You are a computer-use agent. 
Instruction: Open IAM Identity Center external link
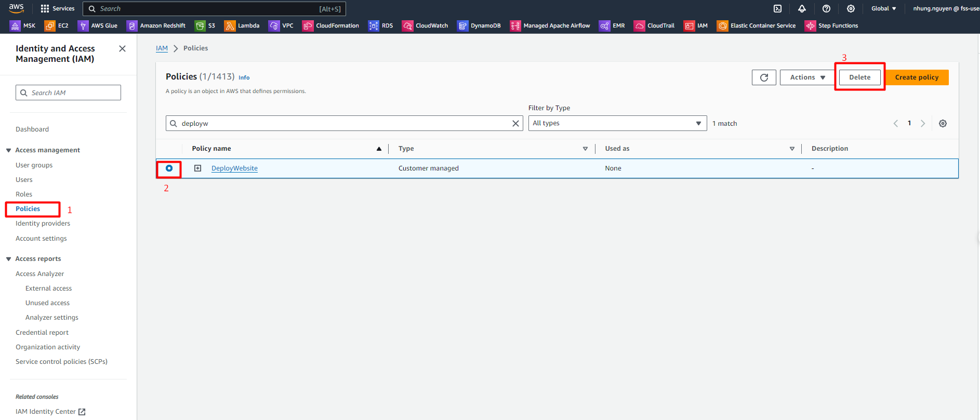coord(50,412)
